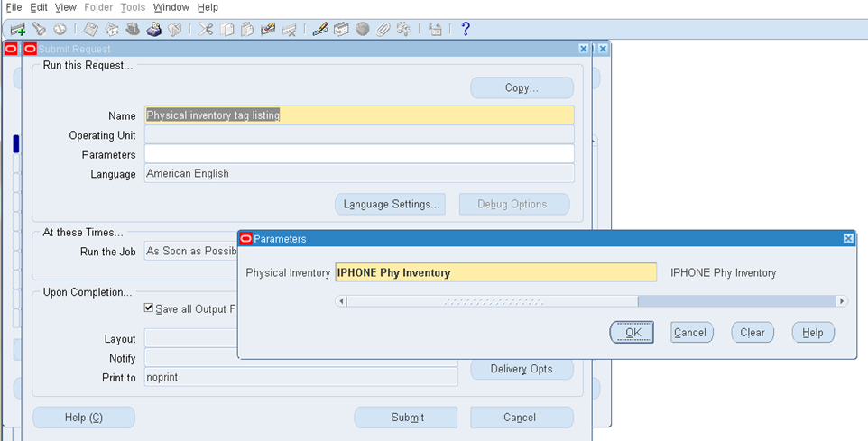Click the Oracle icon in Parameters title bar
The image size is (868, 441).
[x=246, y=238]
